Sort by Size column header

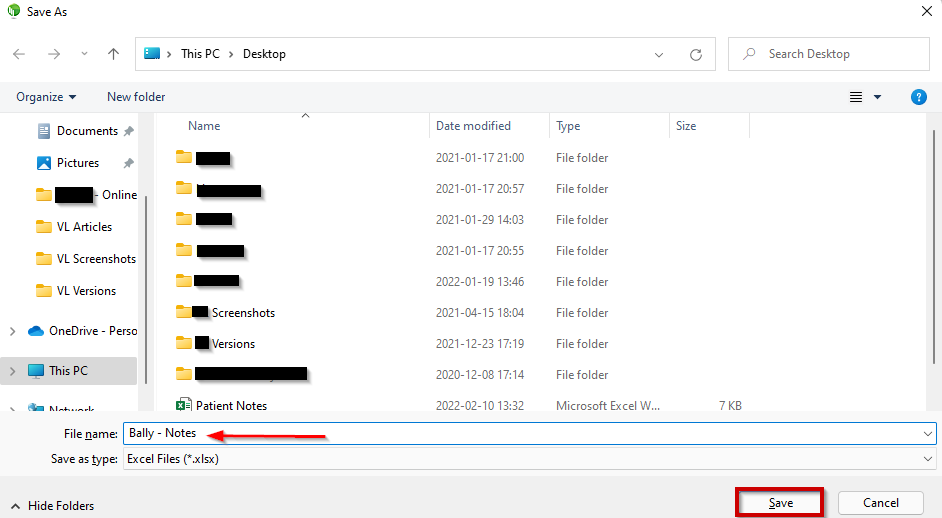(x=686, y=126)
